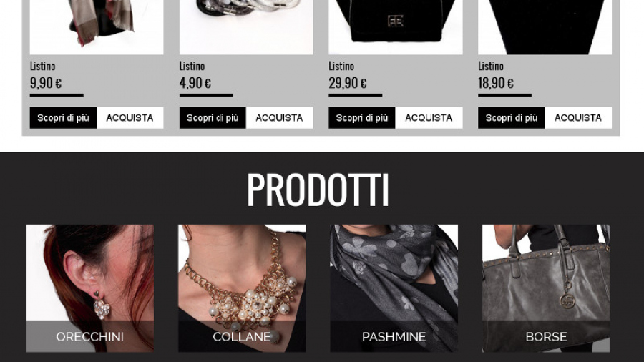
Task: Open the Orecchini category tile
Action: click(90, 288)
